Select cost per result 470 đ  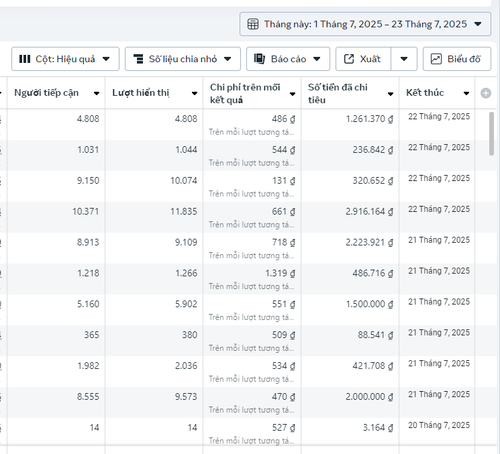(283, 397)
